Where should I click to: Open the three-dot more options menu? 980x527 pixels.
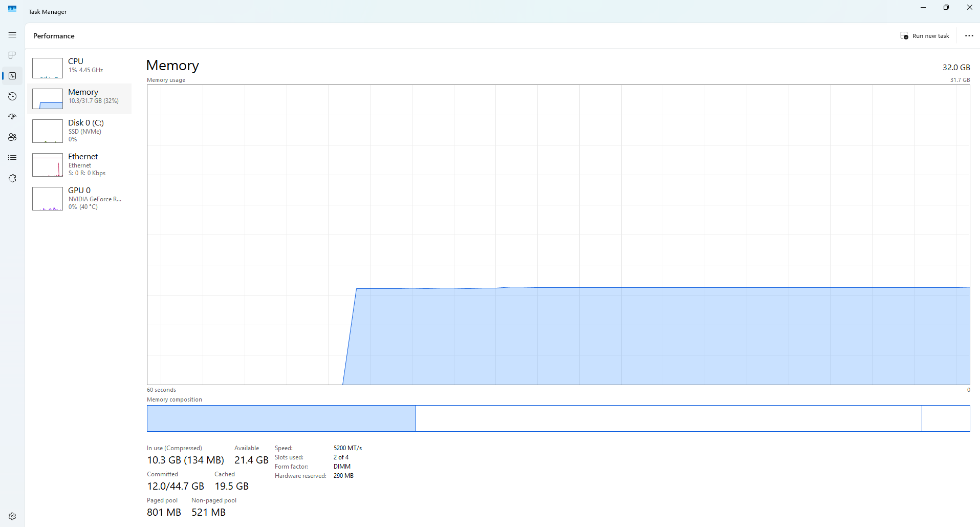click(969, 36)
